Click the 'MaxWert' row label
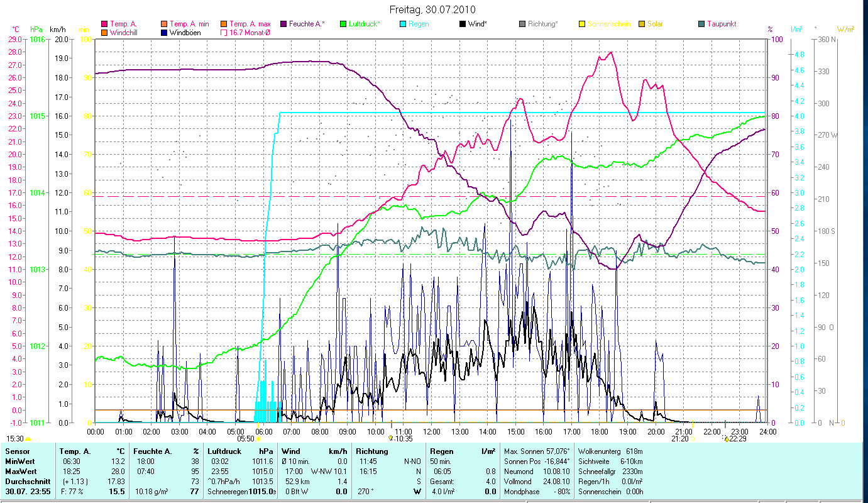The image size is (868, 503). (21, 472)
